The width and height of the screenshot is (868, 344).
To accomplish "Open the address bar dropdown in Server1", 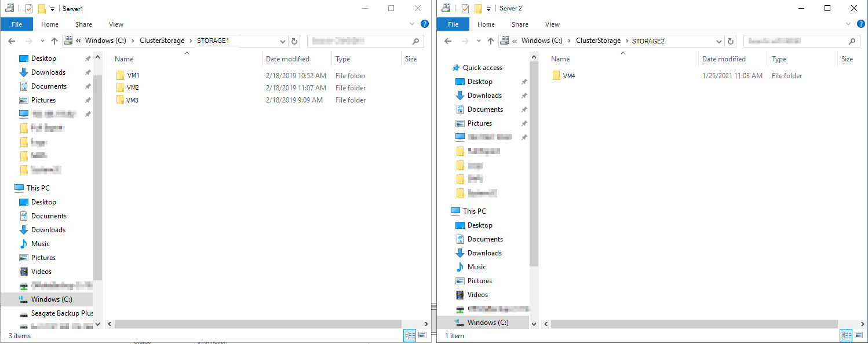I will coord(283,41).
